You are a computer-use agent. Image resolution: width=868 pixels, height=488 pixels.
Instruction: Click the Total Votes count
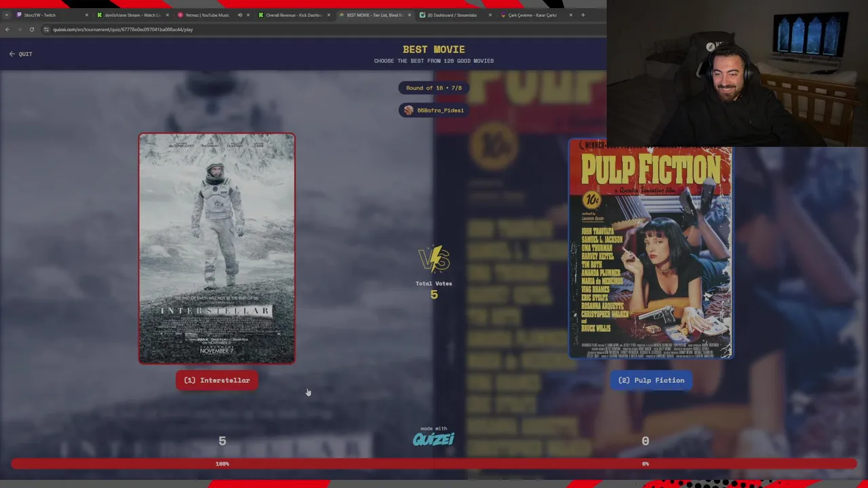(x=434, y=295)
